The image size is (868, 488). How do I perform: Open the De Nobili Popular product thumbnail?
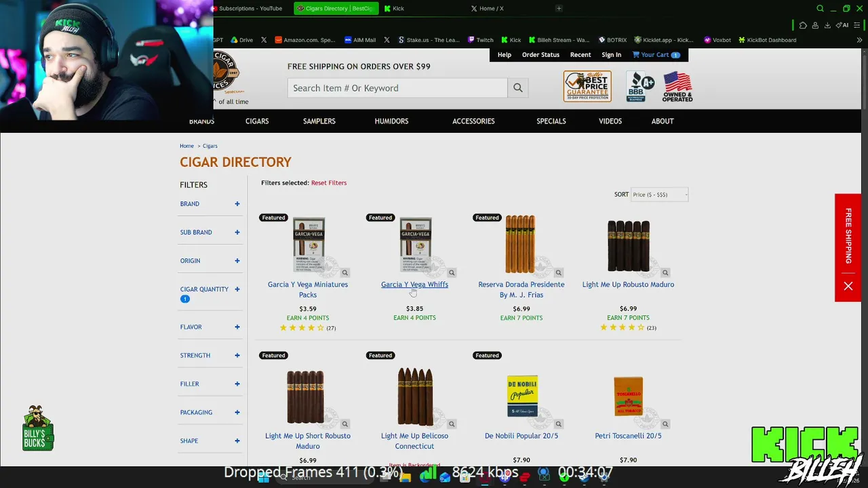tap(521, 396)
